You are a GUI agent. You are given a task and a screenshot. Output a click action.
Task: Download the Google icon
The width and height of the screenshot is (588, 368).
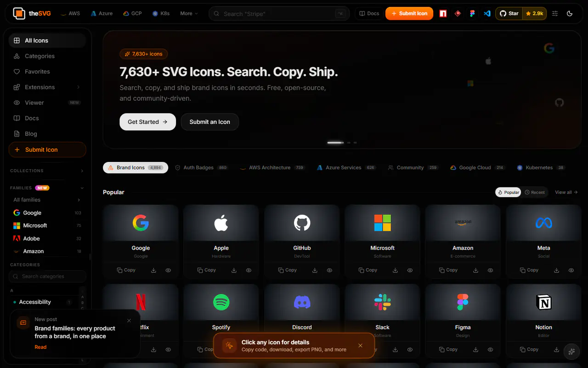click(153, 270)
